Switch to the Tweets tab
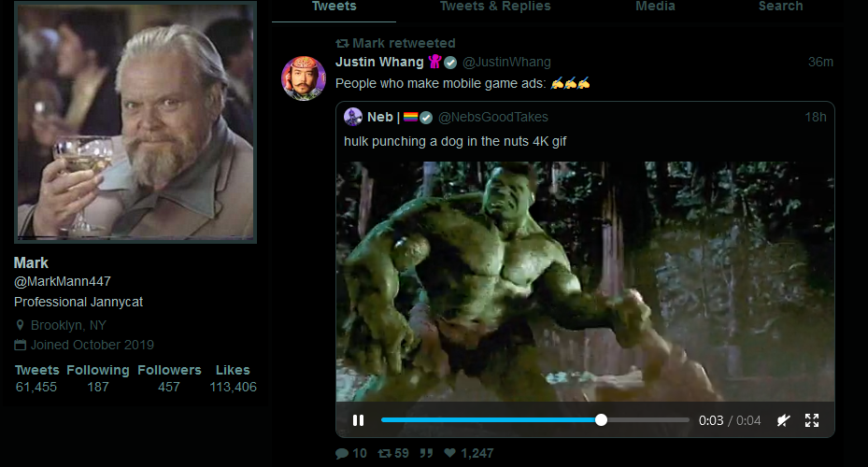 coord(334,7)
